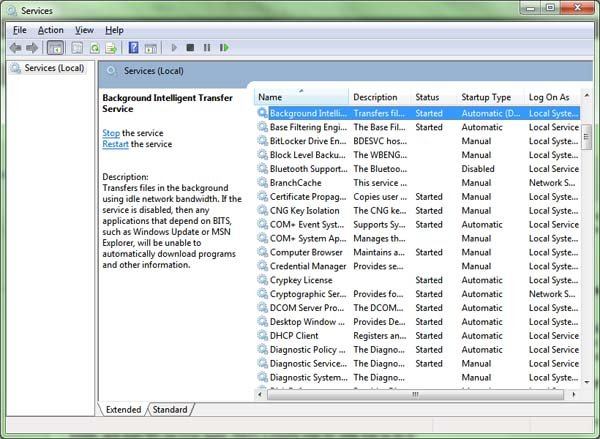Click the vertical scrollbar thumb
600x439 pixels.
pyautogui.click(x=587, y=137)
